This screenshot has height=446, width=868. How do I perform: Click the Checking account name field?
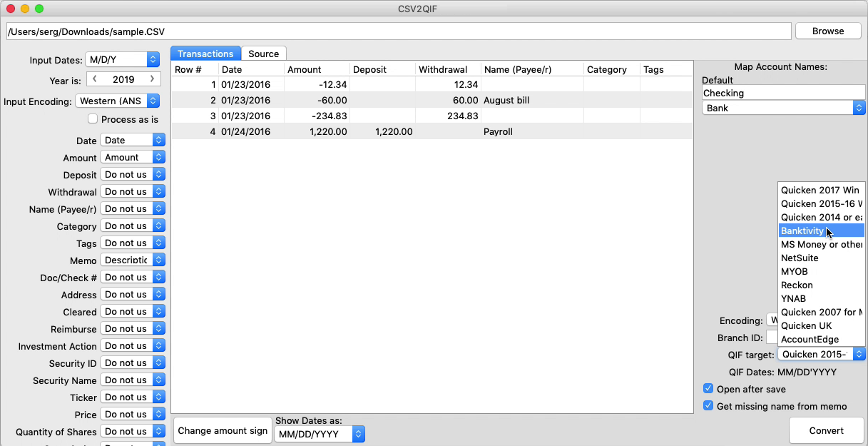[783, 93]
